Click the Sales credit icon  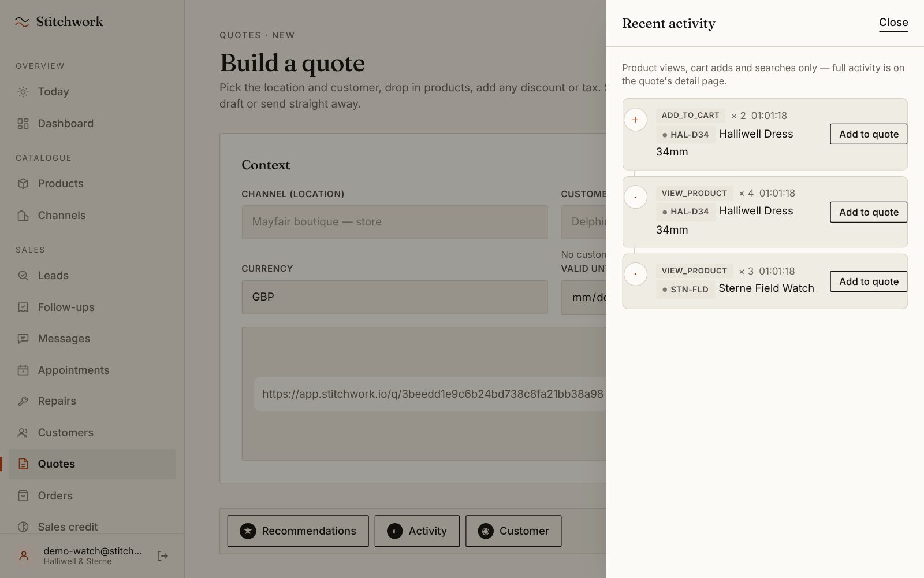[23, 527]
